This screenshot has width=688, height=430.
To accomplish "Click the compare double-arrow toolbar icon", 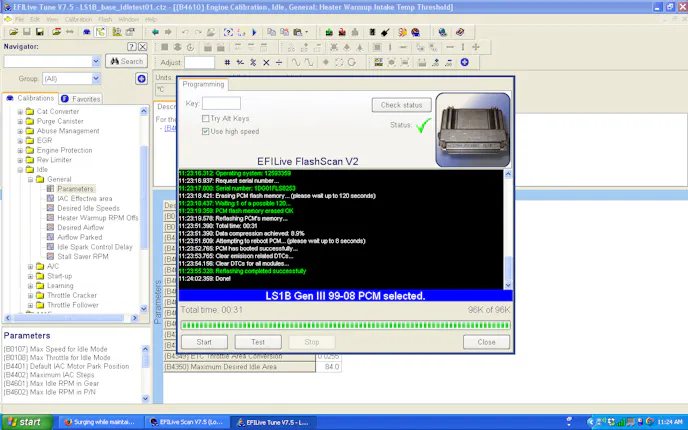I will 70,32.
